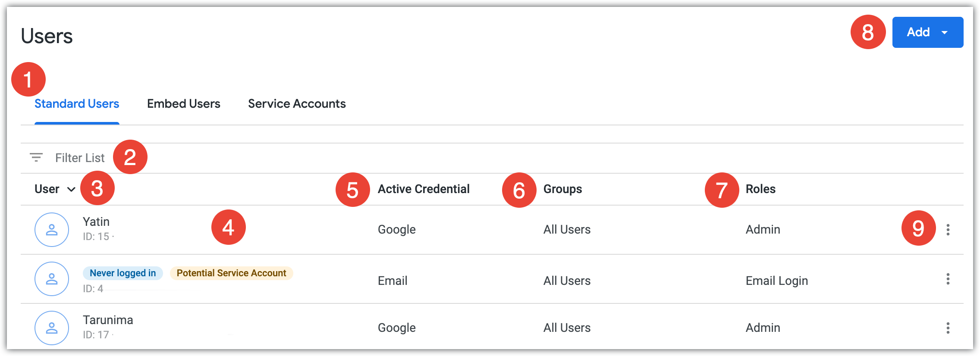Switch to the Standard Users tab
Screen dimensions: 980x356
click(x=77, y=104)
